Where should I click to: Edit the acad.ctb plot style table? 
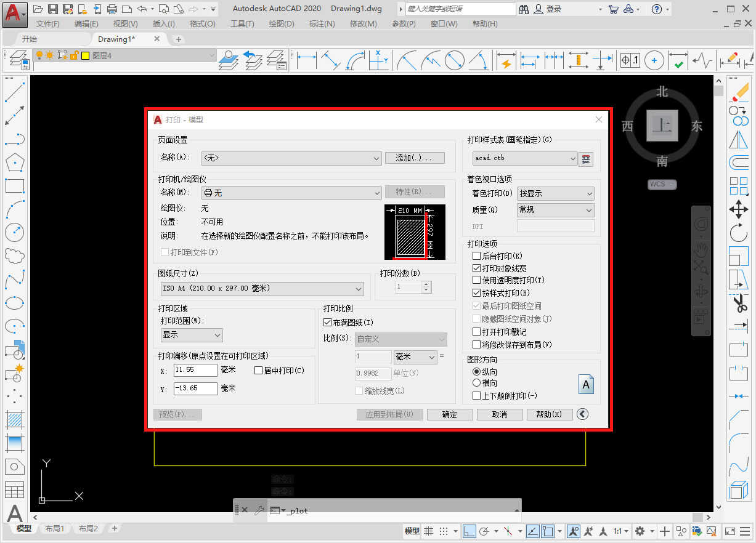(587, 158)
